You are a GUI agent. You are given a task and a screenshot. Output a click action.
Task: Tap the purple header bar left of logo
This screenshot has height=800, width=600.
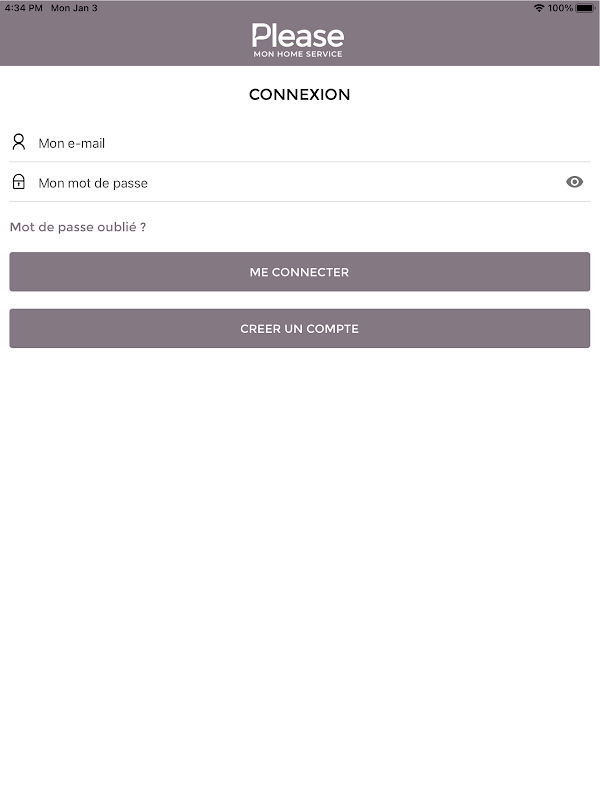click(120, 40)
